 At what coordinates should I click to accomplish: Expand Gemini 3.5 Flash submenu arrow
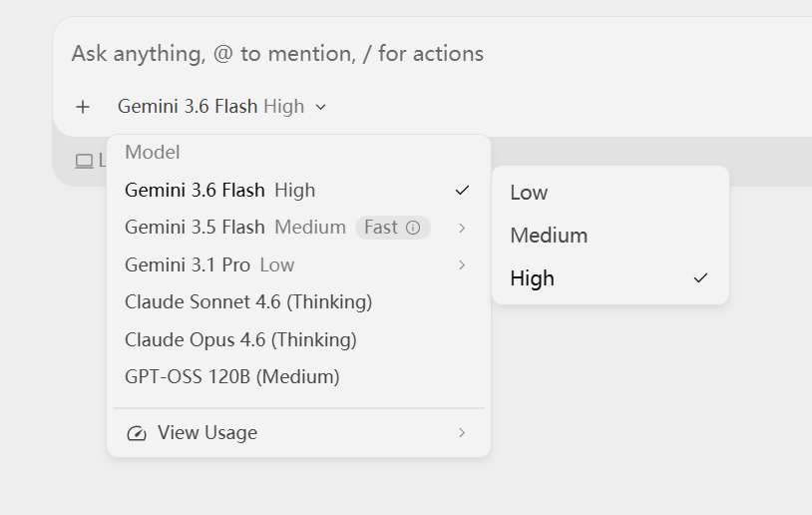click(x=462, y=228)
